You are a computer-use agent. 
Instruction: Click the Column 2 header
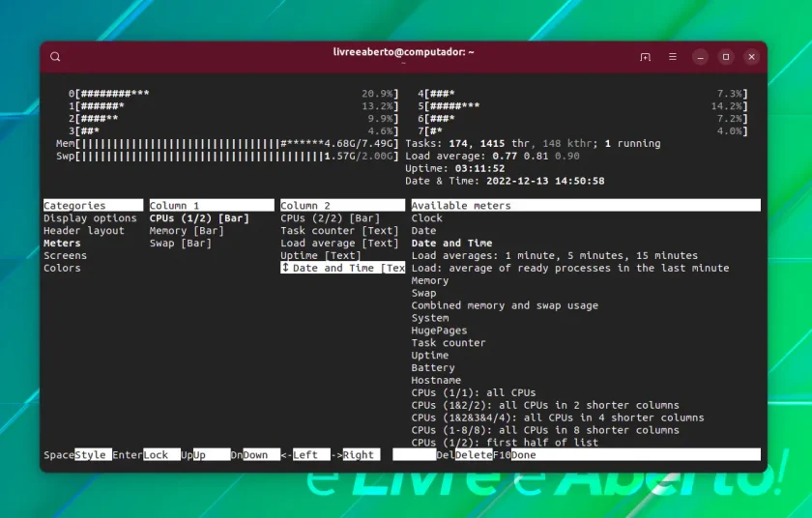(343, 206)
